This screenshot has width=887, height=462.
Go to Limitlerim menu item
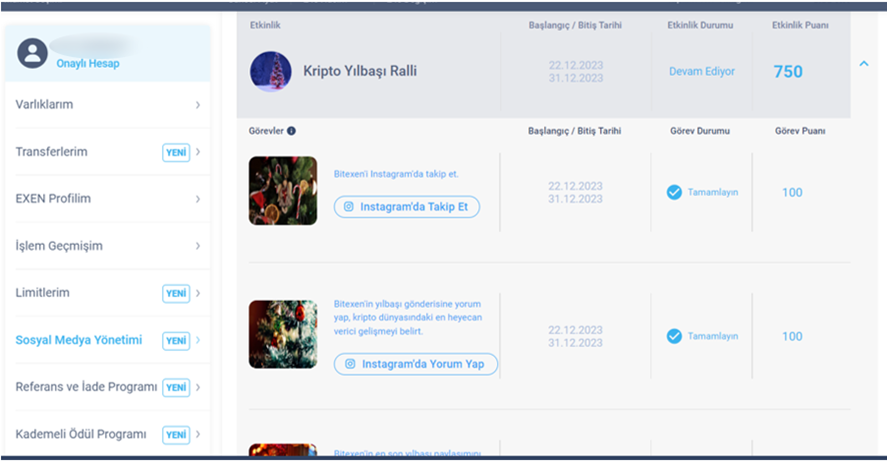tap(107, 293)
